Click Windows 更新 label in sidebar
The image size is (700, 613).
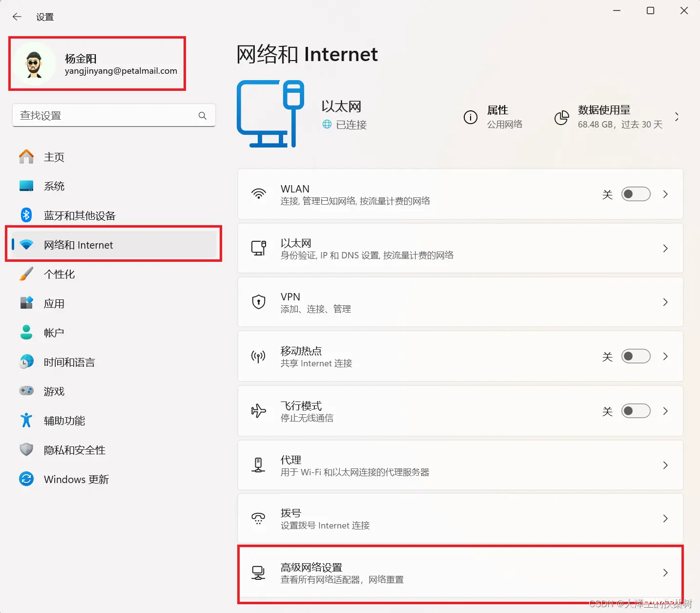77,479
